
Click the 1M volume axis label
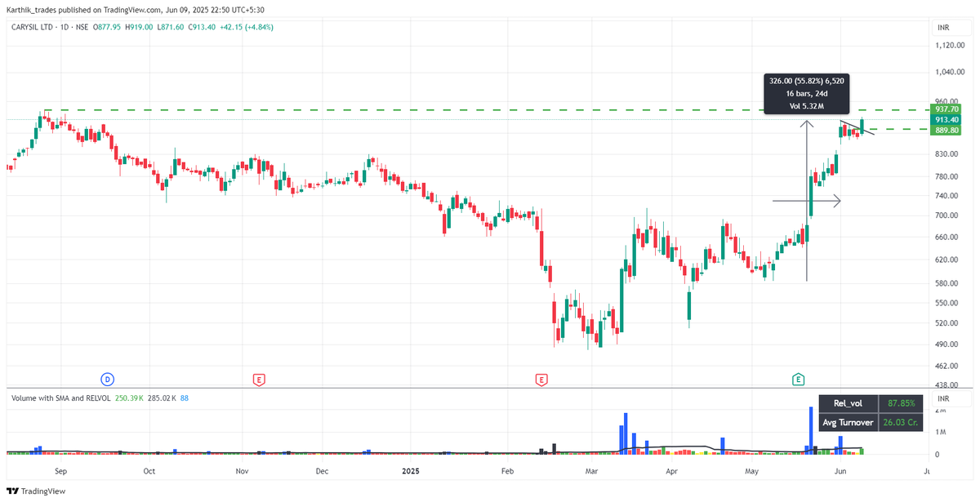point(941,432)
